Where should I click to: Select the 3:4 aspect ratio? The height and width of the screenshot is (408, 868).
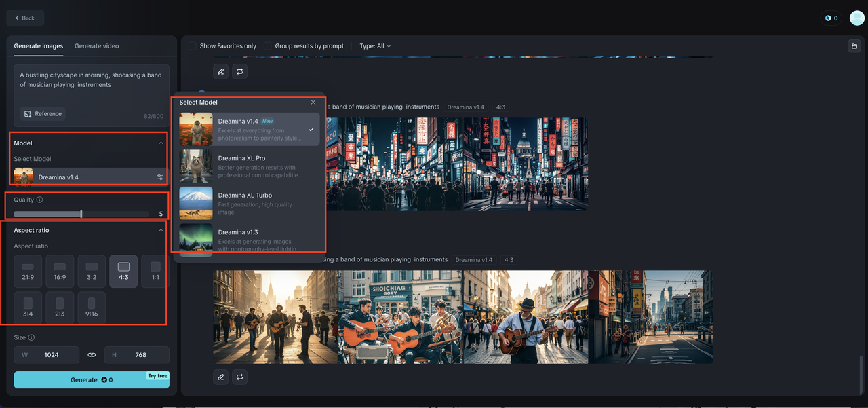pos(28,308)
